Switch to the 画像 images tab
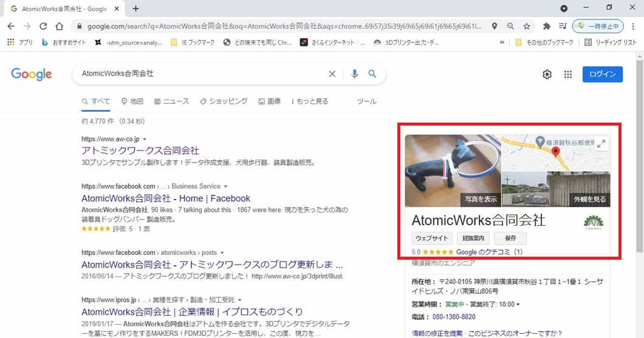The height and width of the screenshot is (338, 644). tap(269, 101)
